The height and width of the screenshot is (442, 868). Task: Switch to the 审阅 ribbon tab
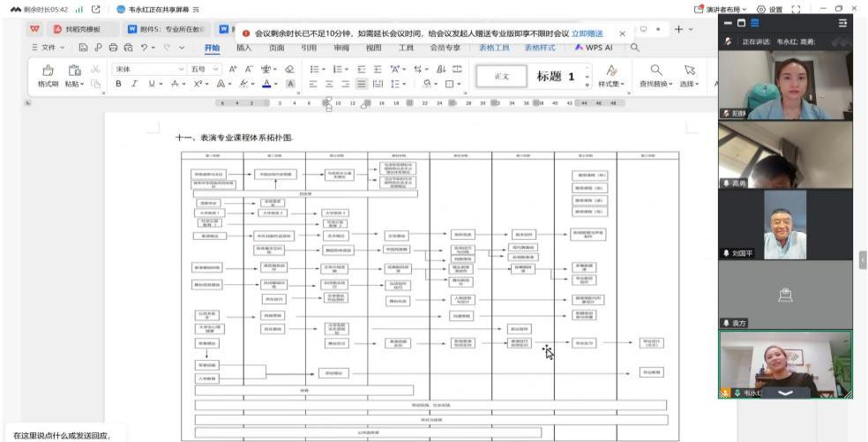click(339, 48)
